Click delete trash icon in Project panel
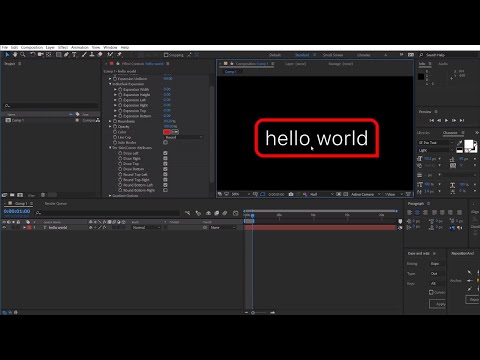This screenshot has width=480, height=360. (x=43, y=195)
